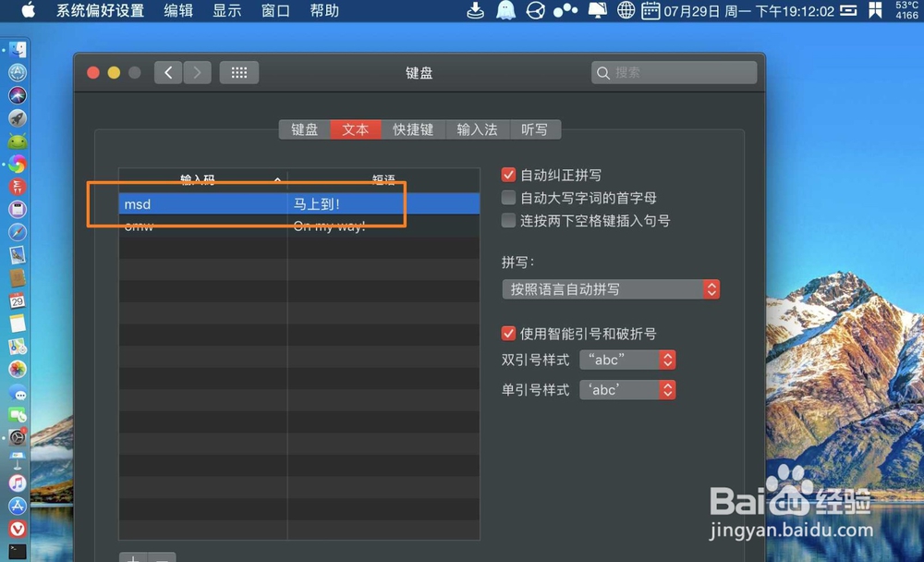
Task: Select the msd text shortcut row
Action: click(x=231, y=203)
